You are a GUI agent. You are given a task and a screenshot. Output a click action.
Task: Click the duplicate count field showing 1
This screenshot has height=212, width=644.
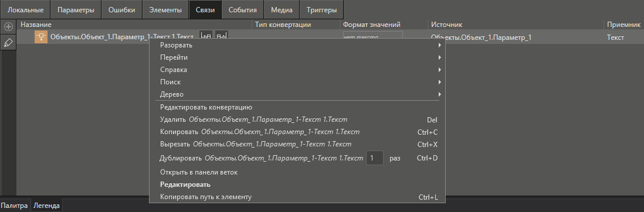coord(375,158)
